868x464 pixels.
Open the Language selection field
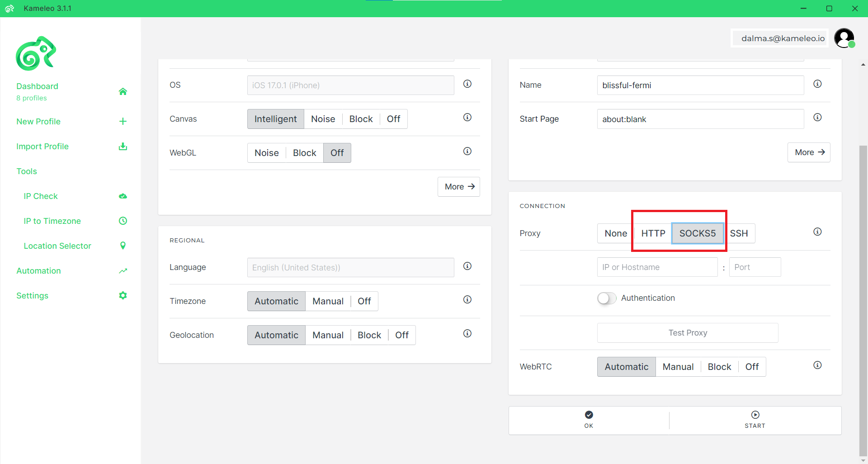click(350, 267)
